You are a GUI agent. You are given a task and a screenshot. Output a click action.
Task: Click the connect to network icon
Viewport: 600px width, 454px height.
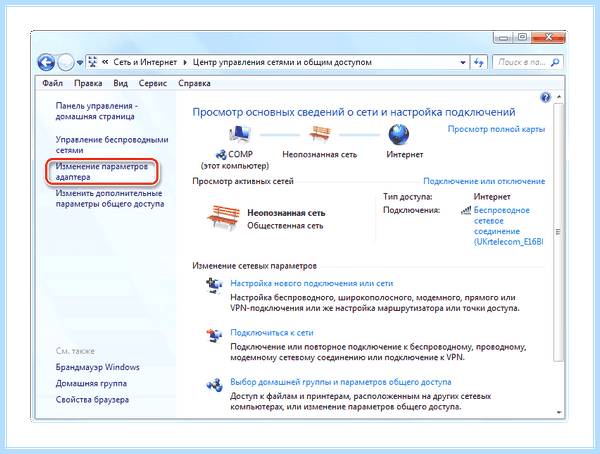[214, 336]
